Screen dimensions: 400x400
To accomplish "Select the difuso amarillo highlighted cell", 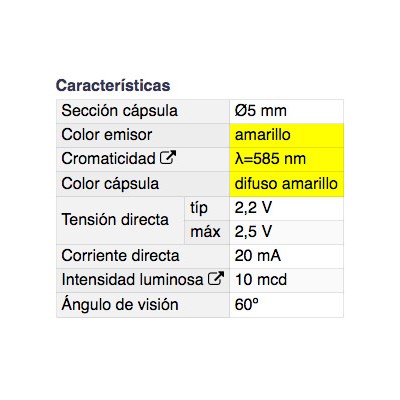I will (x=287, y=184).
